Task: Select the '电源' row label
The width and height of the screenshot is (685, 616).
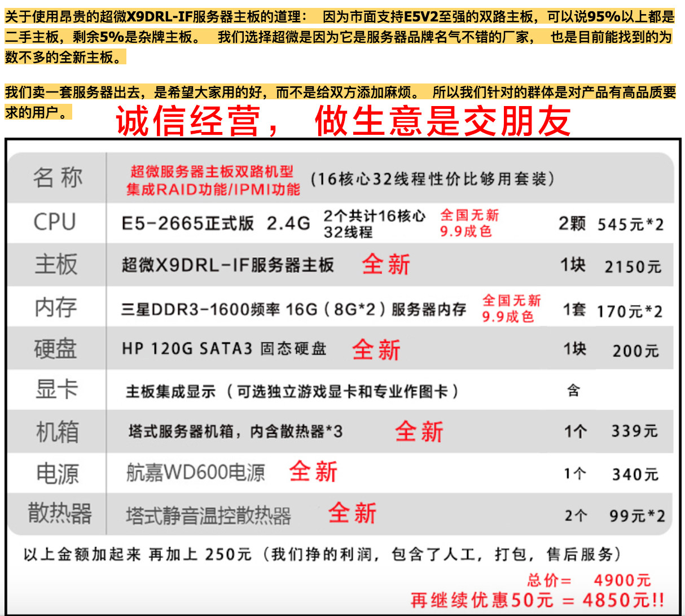Action: pos(57,473)
